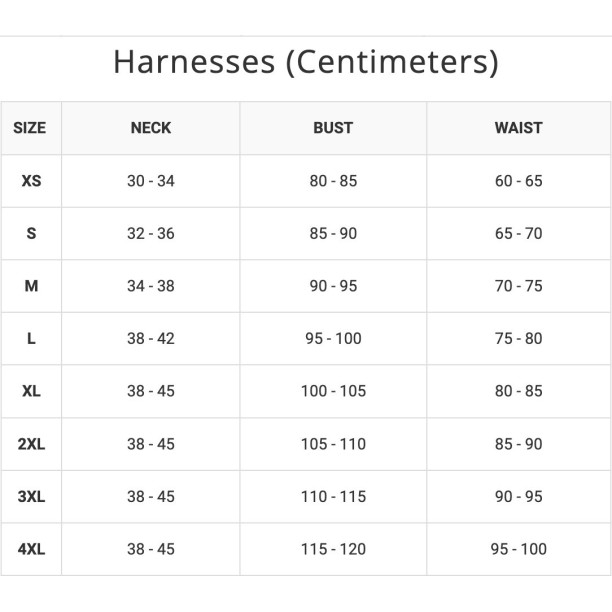Select bust value 115 - 120
Screen dimensions: 612x612
point(333,549)
